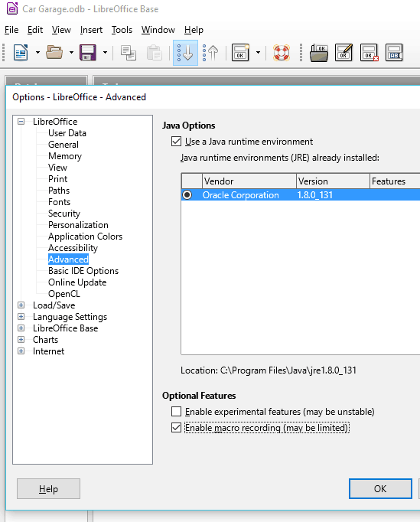420x522 pixels.
Task: Select the View options tree item
Action: (57, 168)
